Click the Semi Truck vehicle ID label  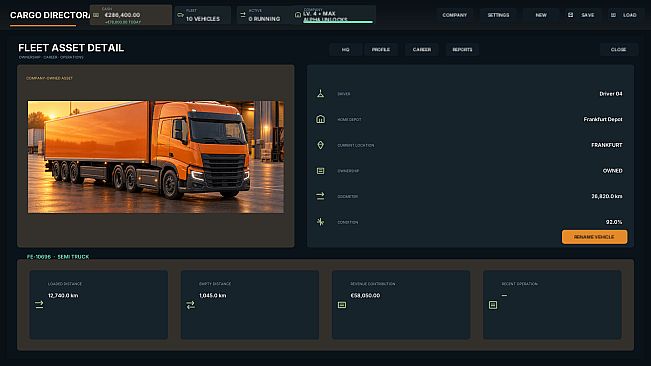pyautogui.click(x=58, y=257)
